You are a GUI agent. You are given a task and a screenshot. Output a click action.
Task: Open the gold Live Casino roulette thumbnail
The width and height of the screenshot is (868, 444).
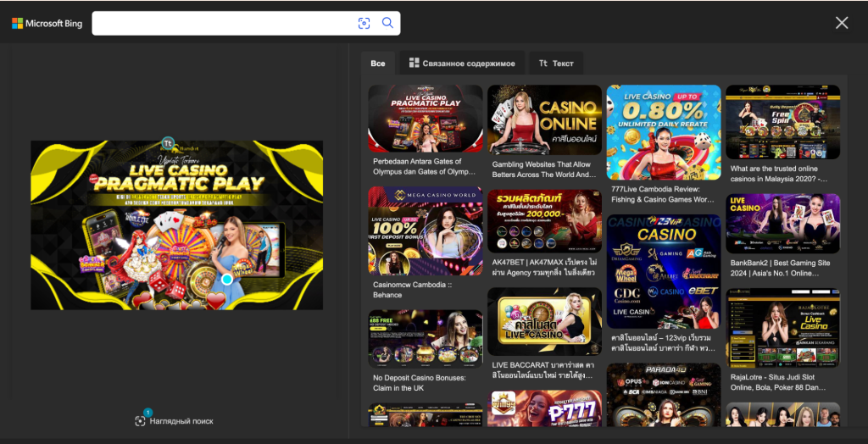[544, 321]
